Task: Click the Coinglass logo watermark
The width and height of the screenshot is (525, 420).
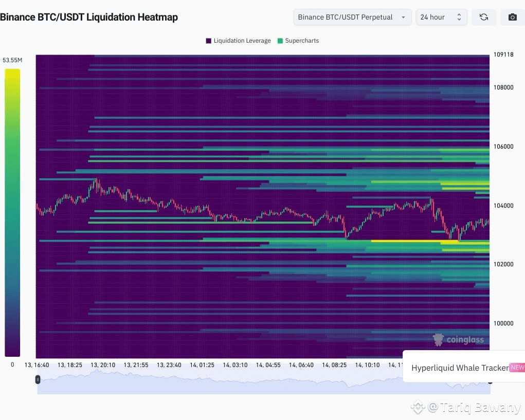Action: pyautogui.click(x=459, y=340)
